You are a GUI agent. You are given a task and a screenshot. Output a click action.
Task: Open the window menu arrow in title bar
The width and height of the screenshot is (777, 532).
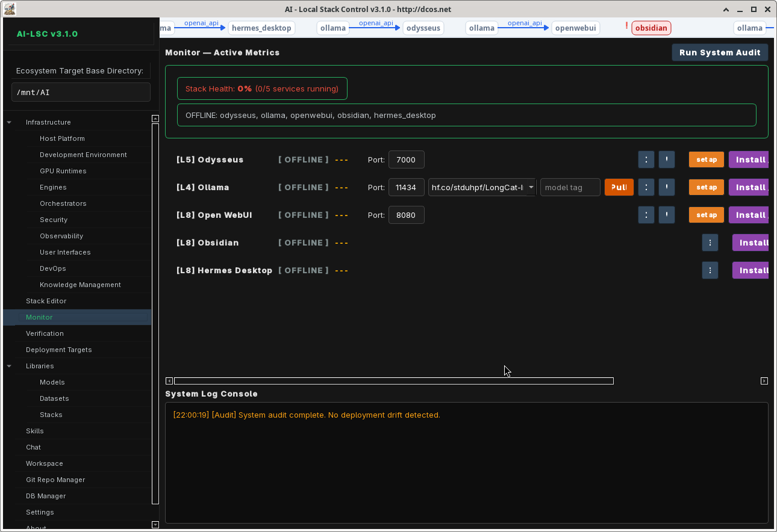click(x=726, y=10)
